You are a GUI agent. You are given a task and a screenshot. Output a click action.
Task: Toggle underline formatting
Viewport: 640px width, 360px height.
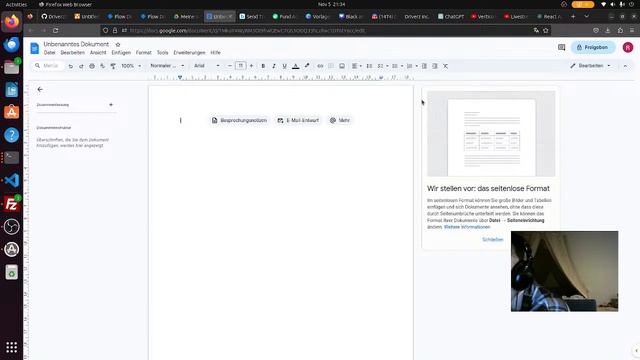(284, 66)
